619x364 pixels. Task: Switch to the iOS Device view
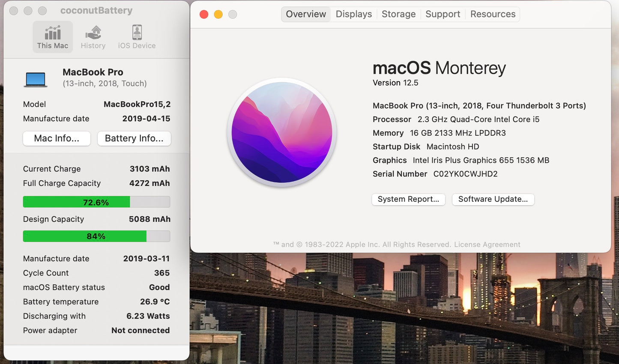pyautogui.click(x=137, y=37)
